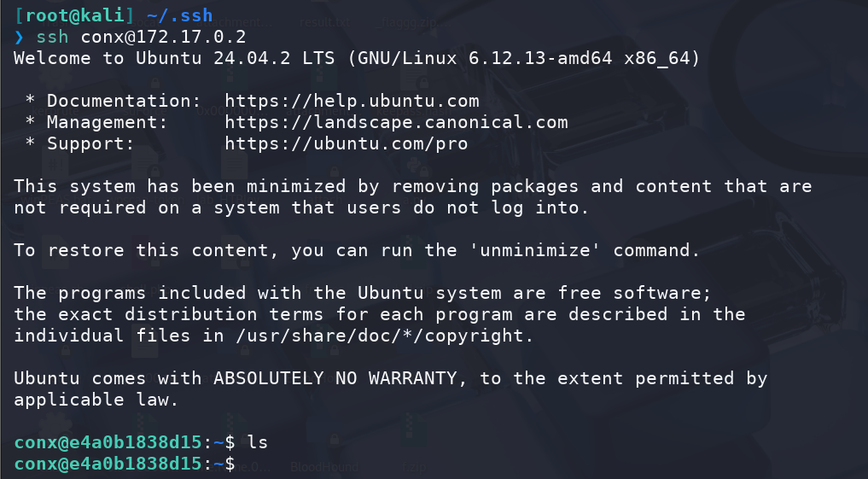Open the https://ubuntu.com/pro support link
Viewport: 868px width, 479px height.
346,143
